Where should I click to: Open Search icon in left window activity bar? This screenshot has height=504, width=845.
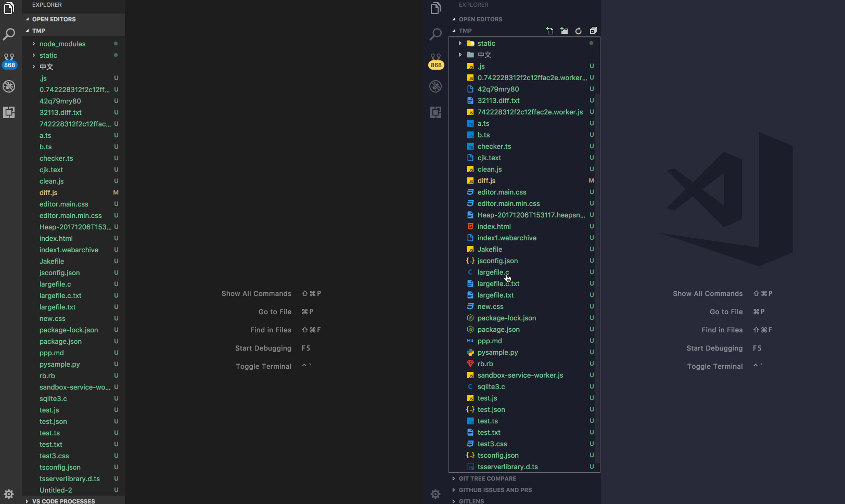(9, 34)
